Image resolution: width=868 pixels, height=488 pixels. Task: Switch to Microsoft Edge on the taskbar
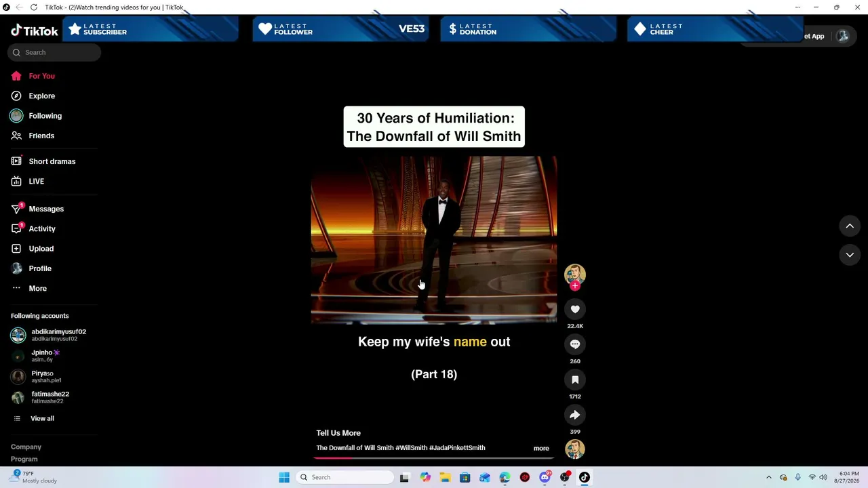(x=505, y=477)
